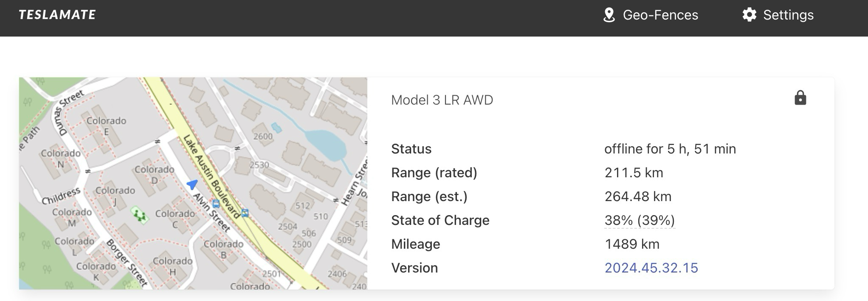The width and height of the screenshot is (868, 301).
Task: Click the Colorado E building label
Action: [x=106, y=125]
